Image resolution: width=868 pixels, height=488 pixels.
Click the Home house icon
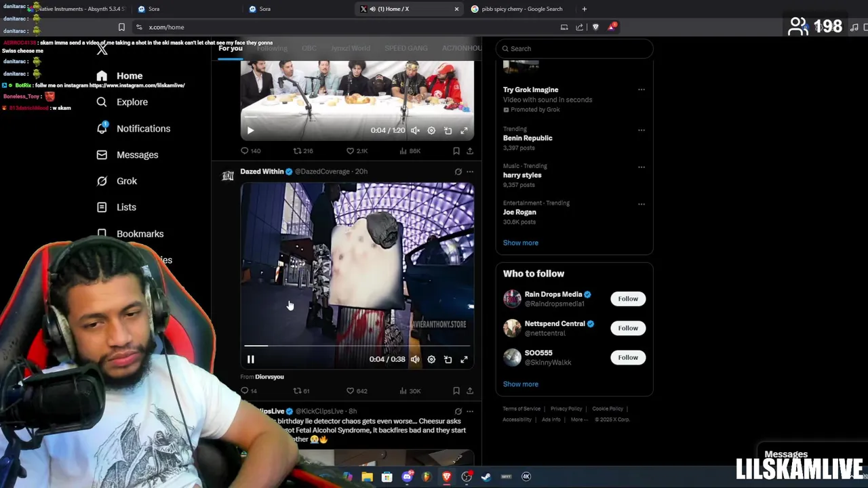click(102, 76)
